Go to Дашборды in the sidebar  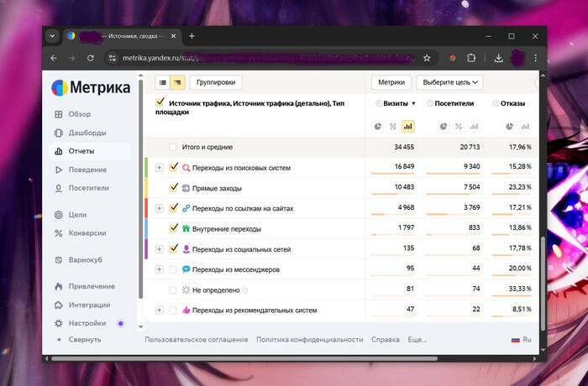[x=87, y=133]
